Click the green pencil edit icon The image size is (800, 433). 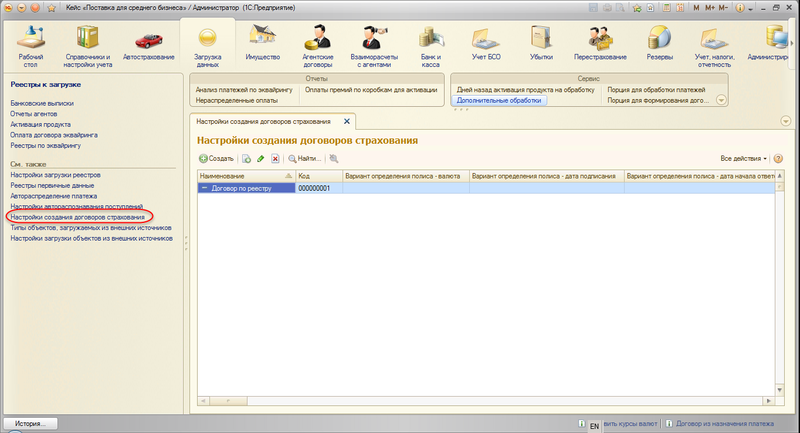[260, 158]
